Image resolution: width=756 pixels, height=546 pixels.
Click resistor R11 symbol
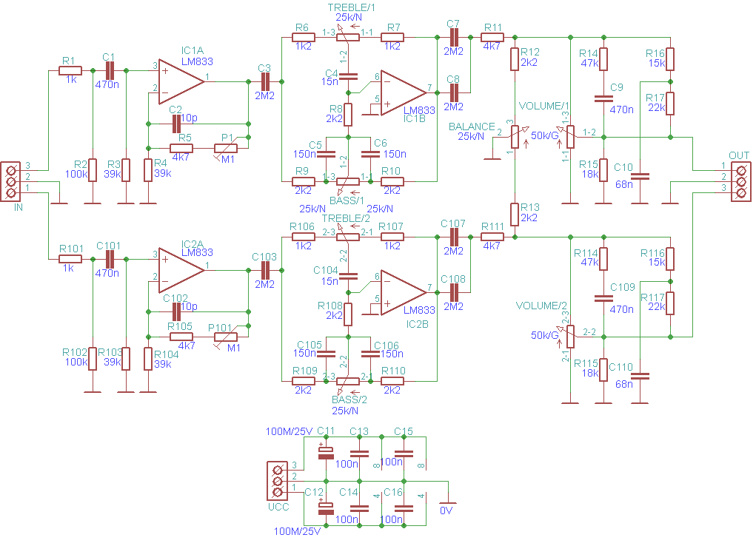click(x=492, y=37)
